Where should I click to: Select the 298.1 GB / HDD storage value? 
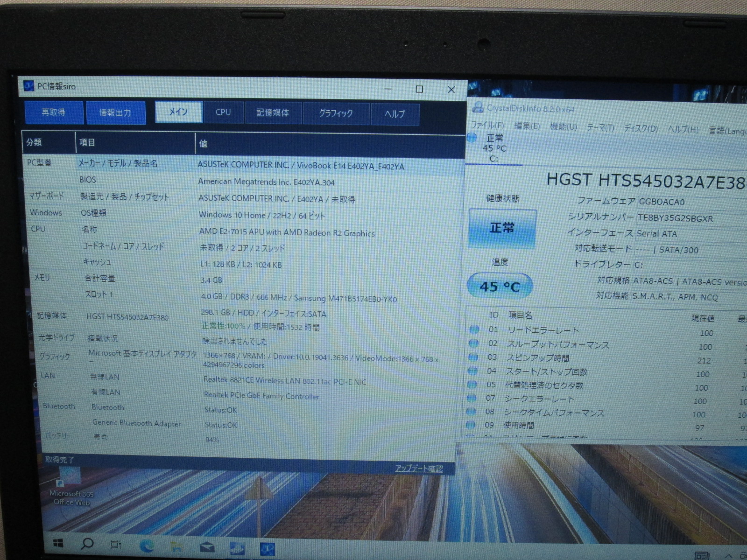[x=264, y=313]
